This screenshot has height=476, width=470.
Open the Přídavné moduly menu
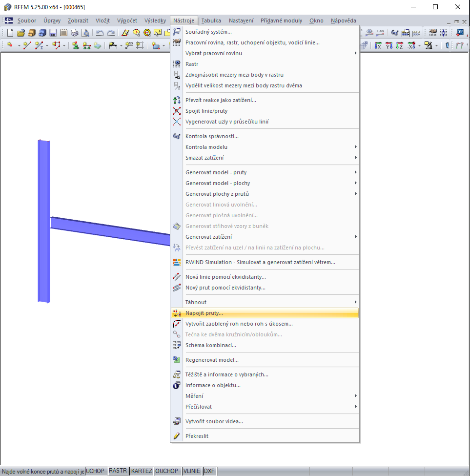pyautogui.click(x=281, y=21)
